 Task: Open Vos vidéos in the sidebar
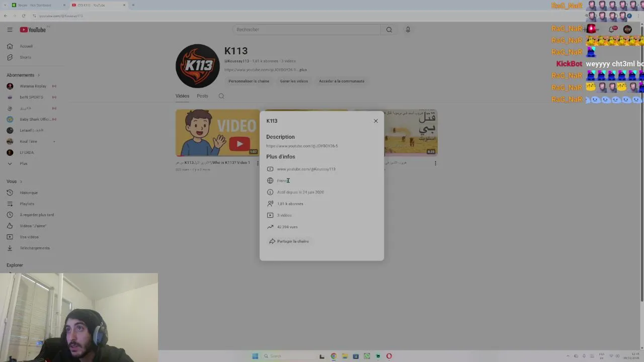[29, 237]
